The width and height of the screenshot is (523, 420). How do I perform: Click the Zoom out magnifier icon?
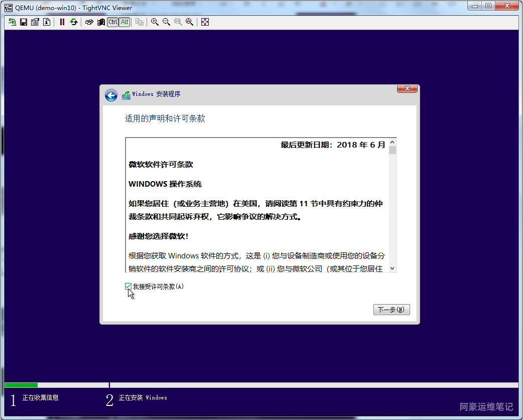[x=167, y=22]
